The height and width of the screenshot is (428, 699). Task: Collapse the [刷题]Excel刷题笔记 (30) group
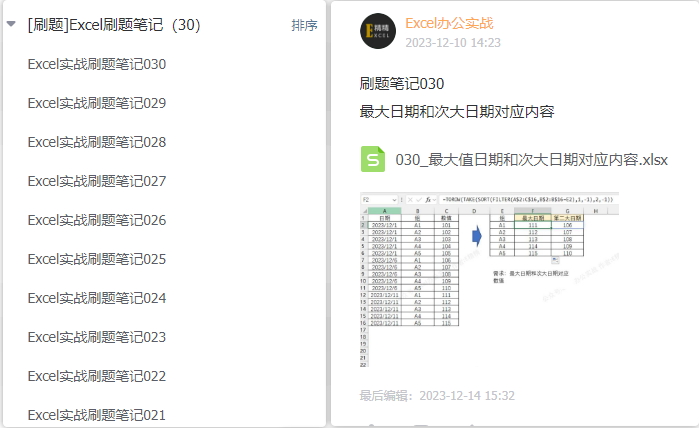[x=11, y=24]
